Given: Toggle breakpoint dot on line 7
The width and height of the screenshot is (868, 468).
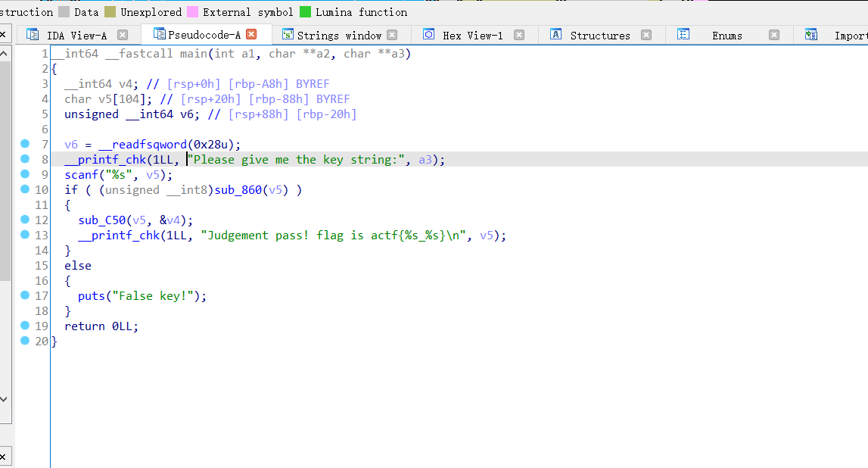Looking at the screenshot, I should pos(25,144).
